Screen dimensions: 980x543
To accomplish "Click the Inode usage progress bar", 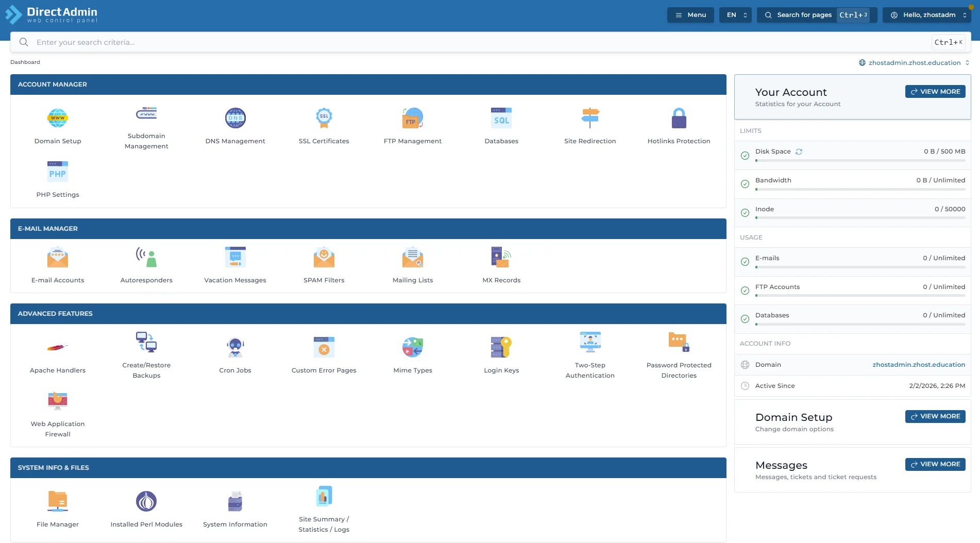I will tap(860, 218).
